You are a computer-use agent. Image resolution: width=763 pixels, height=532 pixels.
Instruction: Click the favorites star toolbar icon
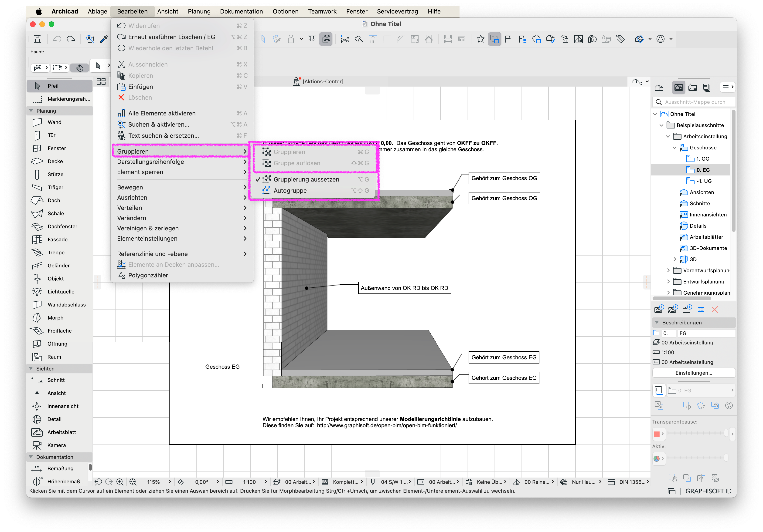coord(480,39)
